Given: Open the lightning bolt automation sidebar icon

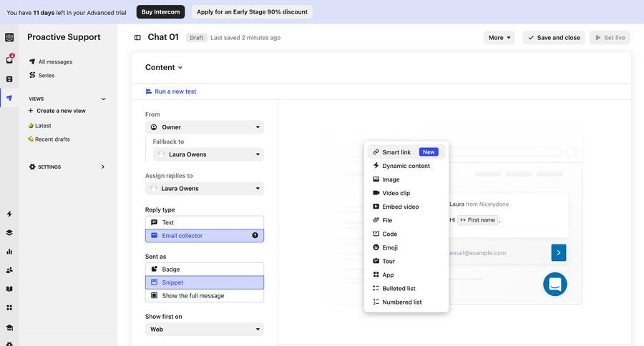Looking at the screenshot, I should (9, 214).
